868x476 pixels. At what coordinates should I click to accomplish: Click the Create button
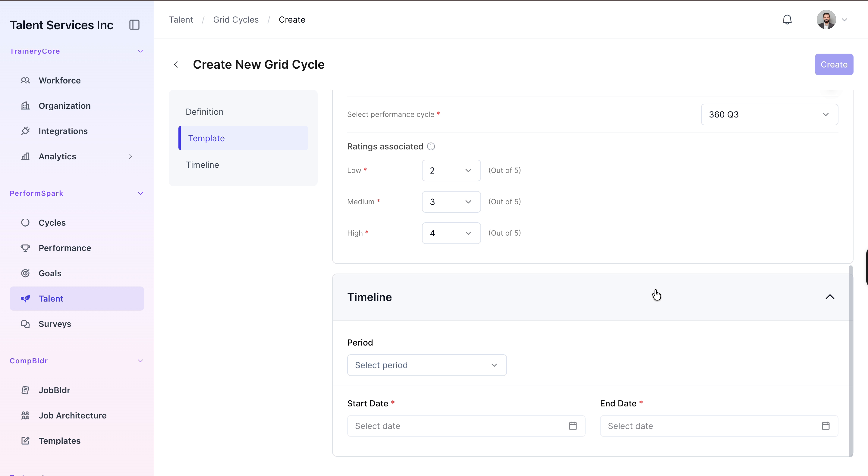[834, 64]
